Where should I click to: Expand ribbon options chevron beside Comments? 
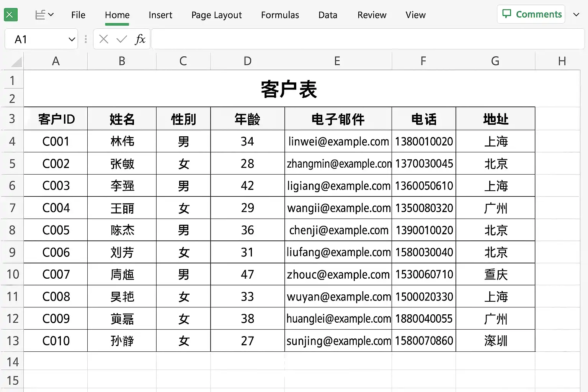[576, 15]
